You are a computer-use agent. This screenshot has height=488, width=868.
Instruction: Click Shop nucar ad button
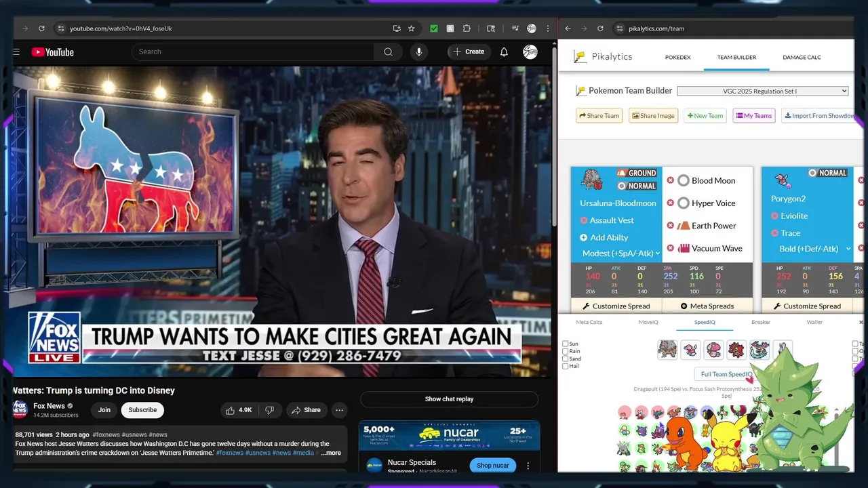492,466
